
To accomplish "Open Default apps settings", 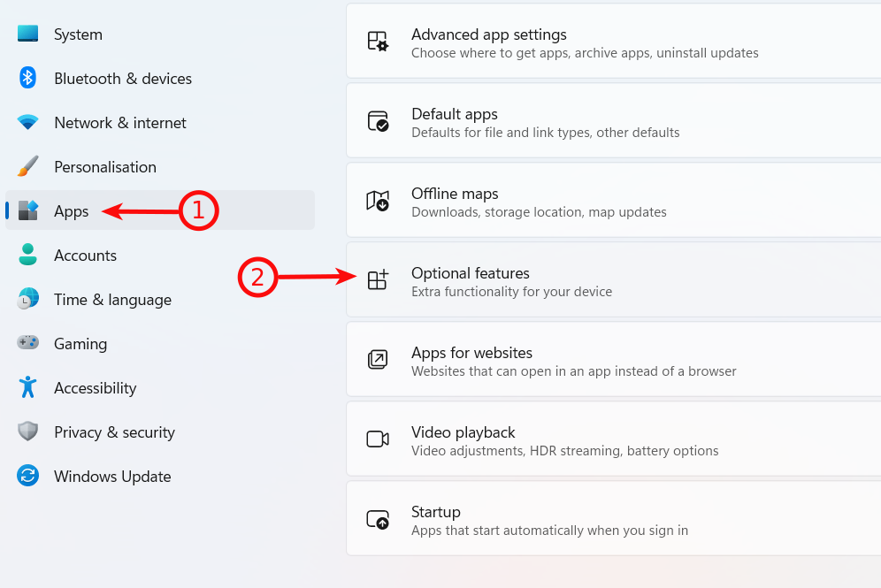I will 614,121.
